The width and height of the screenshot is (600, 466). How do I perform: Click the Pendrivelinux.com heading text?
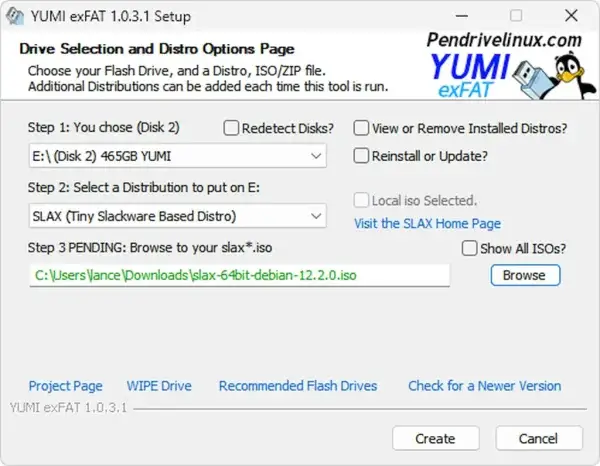coord(504,40)
